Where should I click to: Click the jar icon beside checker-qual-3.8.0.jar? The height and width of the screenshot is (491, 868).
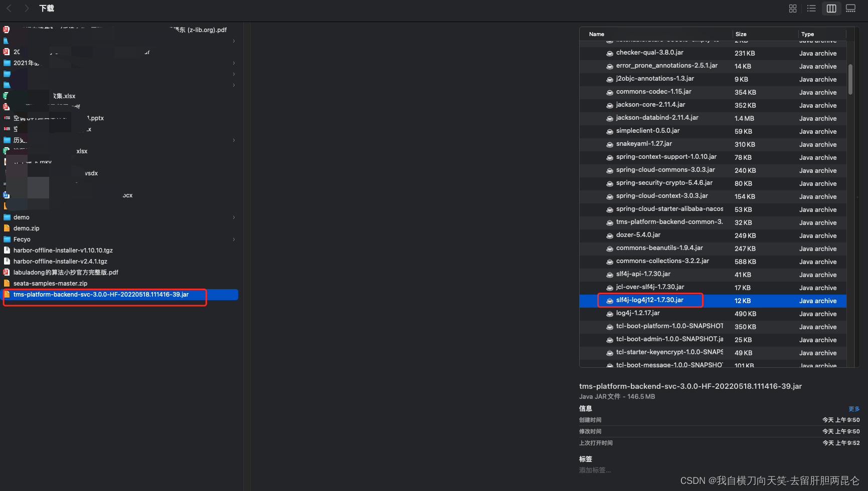pyautogui.click(x=610, y=53)
